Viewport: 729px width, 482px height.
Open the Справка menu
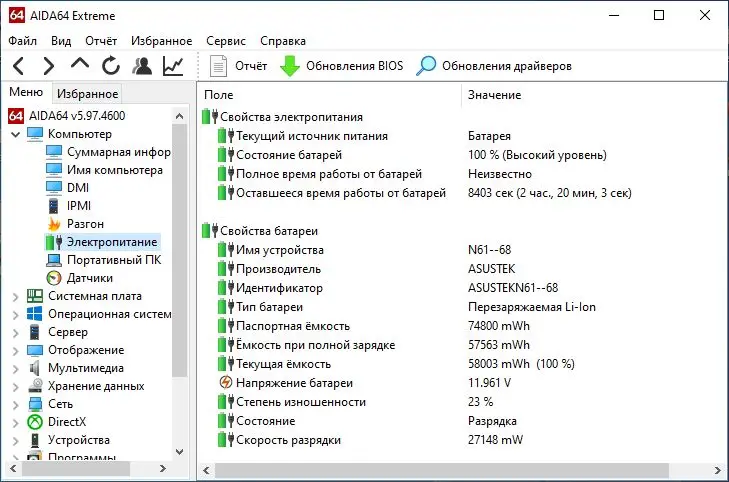click(283, 41)
